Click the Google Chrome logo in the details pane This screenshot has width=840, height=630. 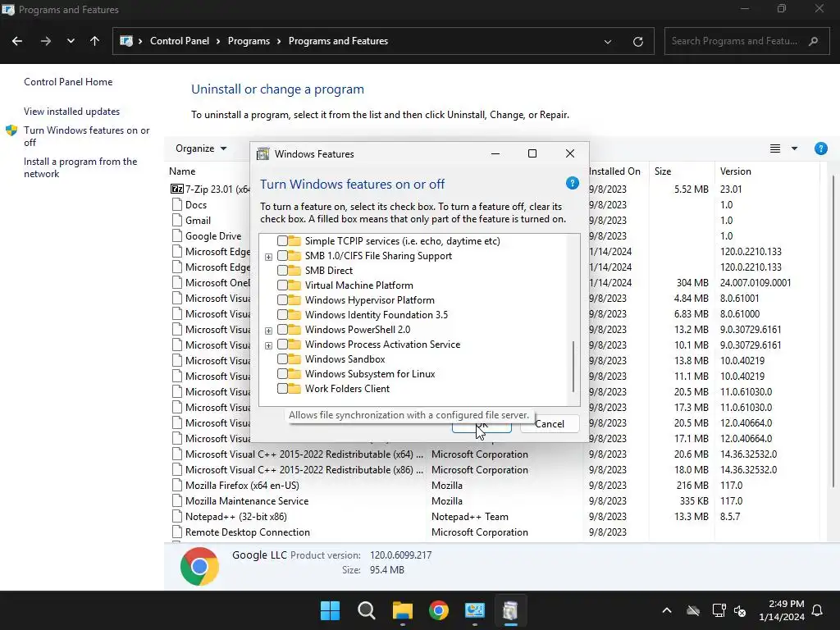200,566
